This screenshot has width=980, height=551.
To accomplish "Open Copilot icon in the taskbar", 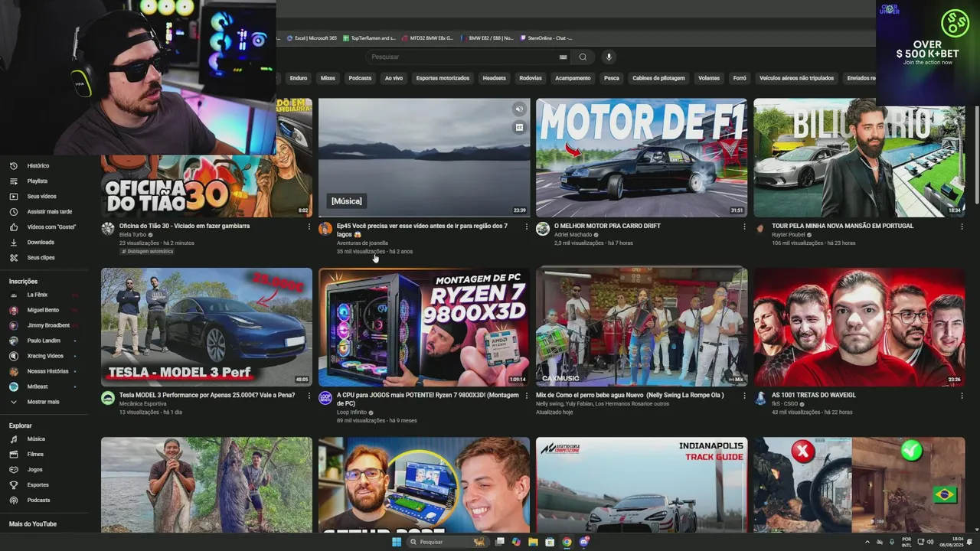I will click(516, 542).
